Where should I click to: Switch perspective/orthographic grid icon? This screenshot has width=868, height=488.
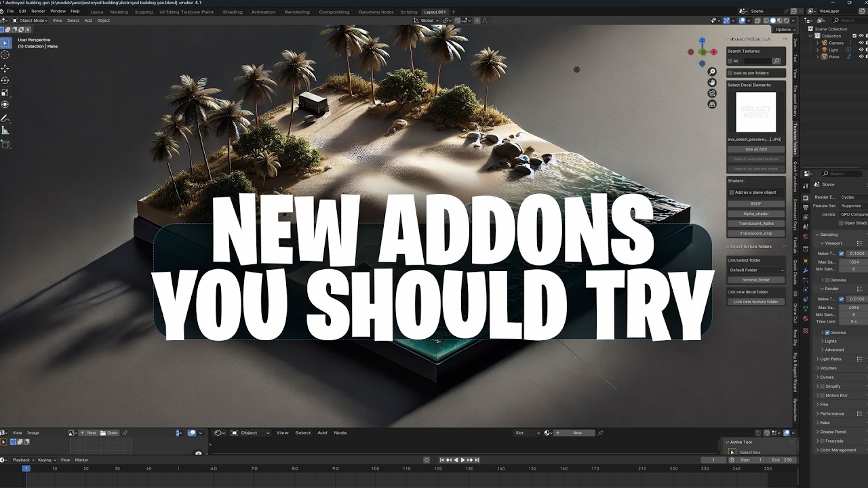point(712,104)
